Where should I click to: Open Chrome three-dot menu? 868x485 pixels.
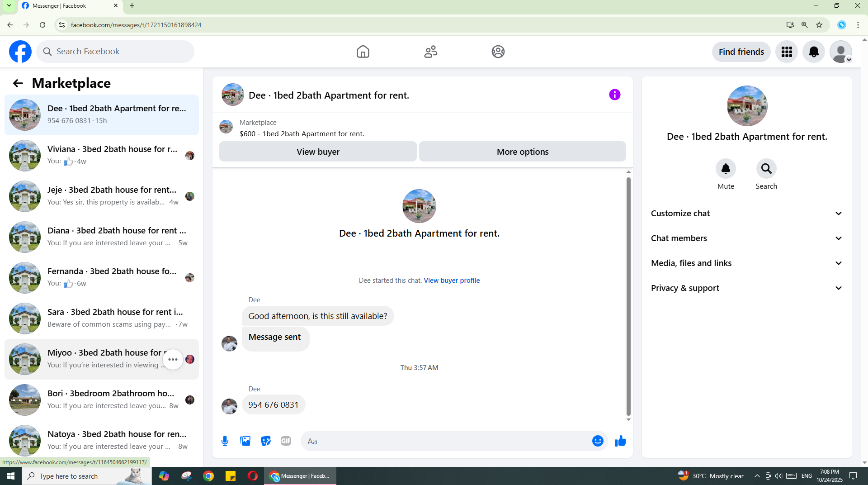pos(858,25)
